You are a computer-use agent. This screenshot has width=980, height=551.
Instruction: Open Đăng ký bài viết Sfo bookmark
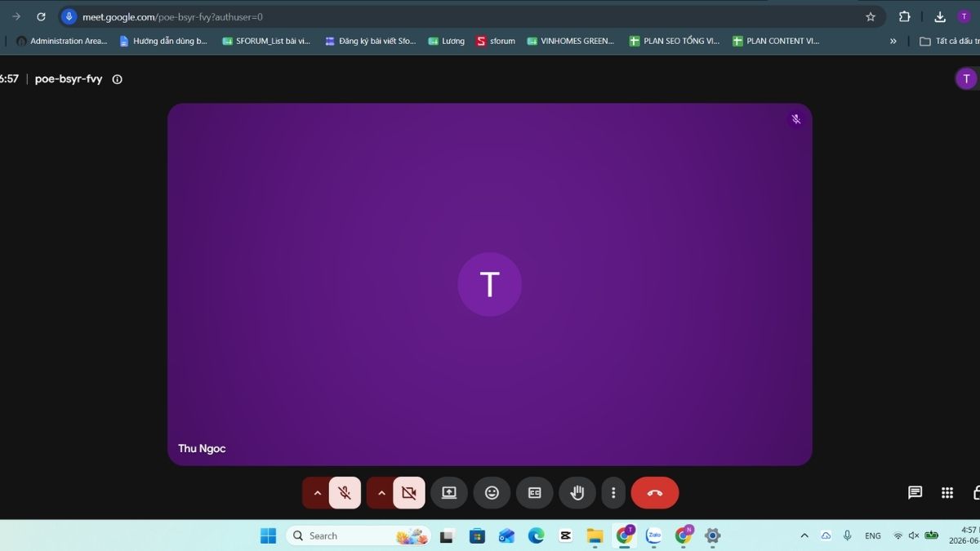pos(370,41)
